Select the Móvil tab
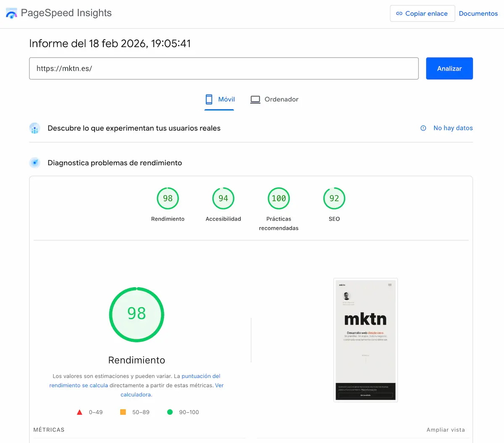504x443 pixels. point(219,99)
